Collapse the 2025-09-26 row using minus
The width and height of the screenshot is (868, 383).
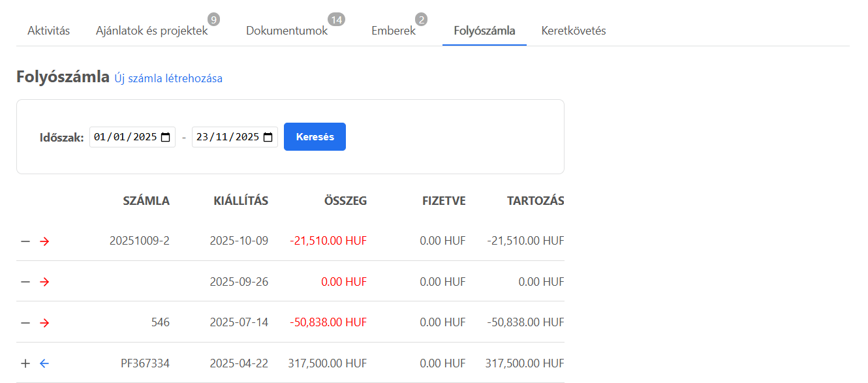point(25,282)
